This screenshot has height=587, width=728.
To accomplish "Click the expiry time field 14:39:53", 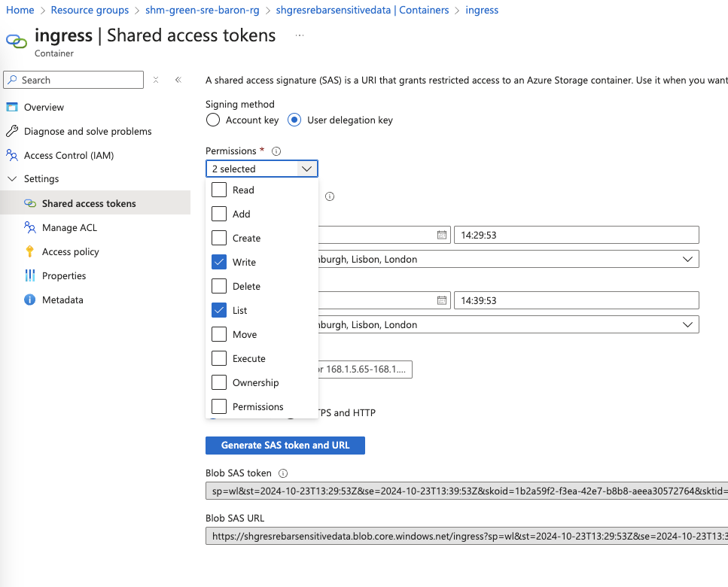I will point(576,300).
